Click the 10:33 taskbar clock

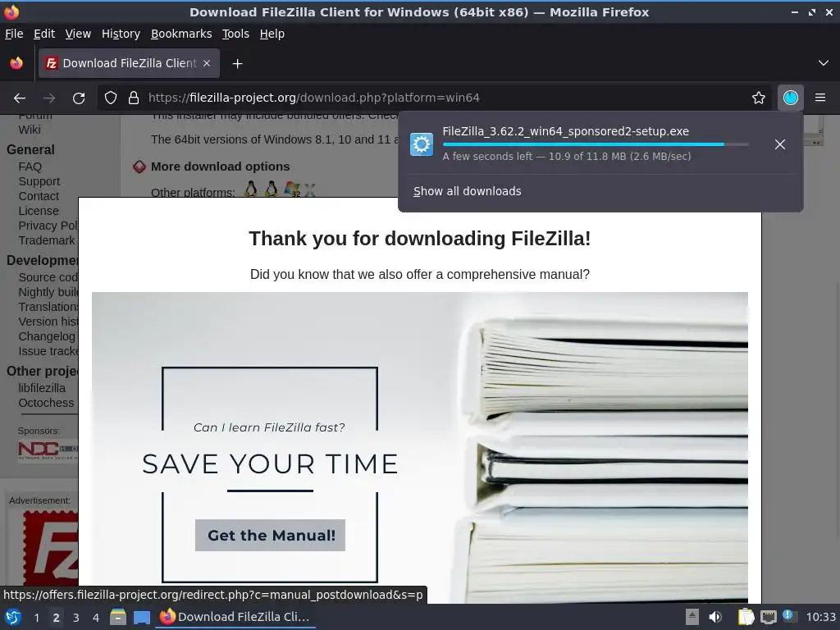(820, 617)
